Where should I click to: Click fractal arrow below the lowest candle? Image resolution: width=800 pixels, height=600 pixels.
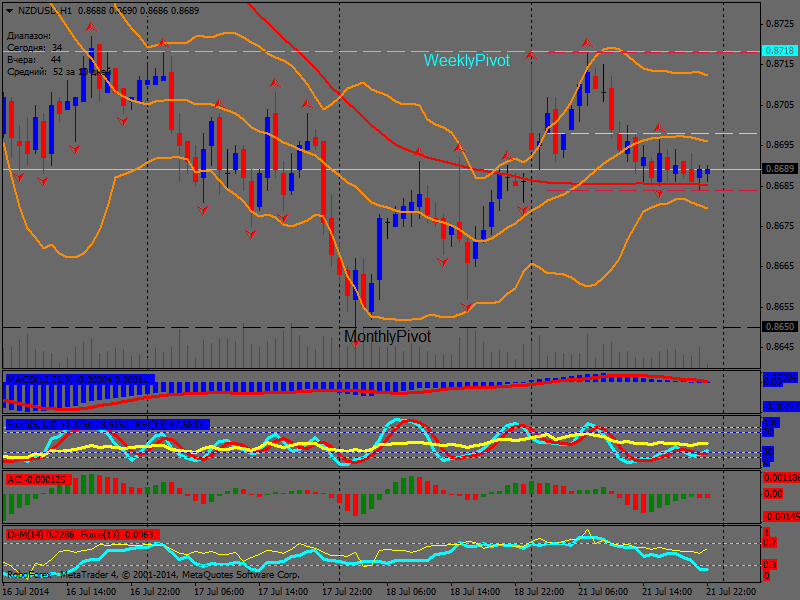point(354,343)
